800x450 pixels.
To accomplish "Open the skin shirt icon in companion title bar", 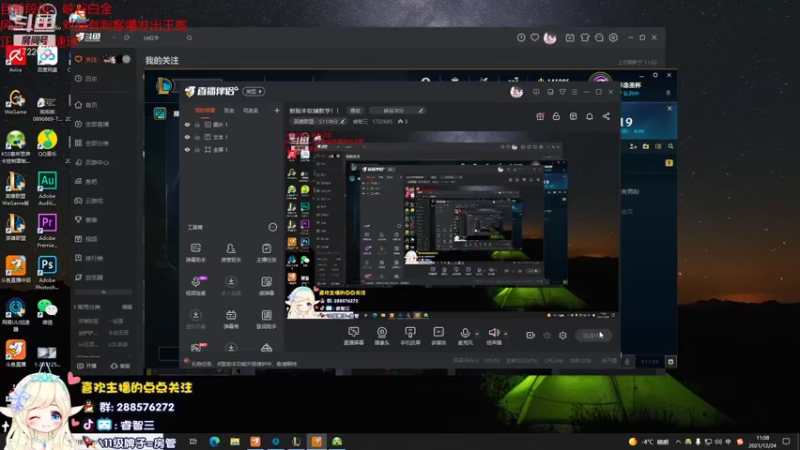I will pos(562,92).
